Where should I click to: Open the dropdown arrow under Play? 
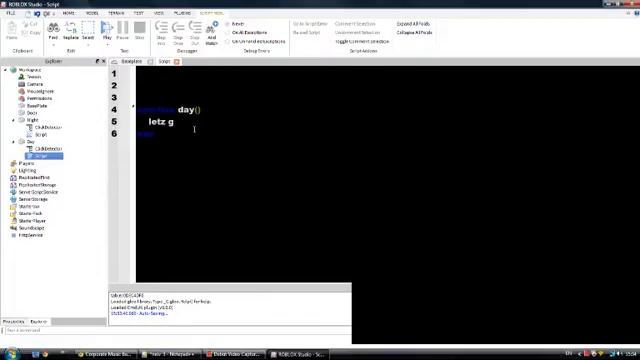coord(107,44)
